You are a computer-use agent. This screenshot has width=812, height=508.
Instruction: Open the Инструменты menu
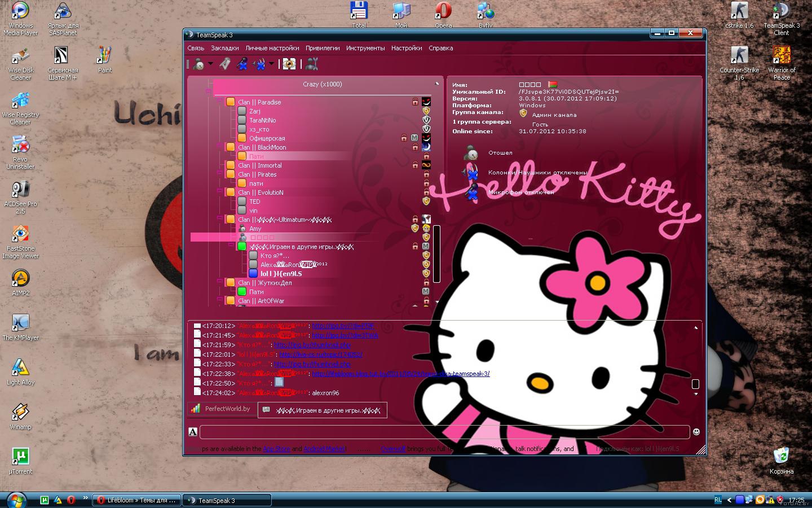click(365, 49)
